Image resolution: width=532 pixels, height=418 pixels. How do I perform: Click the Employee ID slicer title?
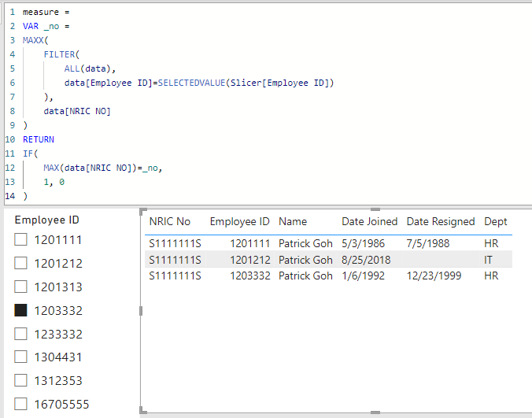point(46,220)
